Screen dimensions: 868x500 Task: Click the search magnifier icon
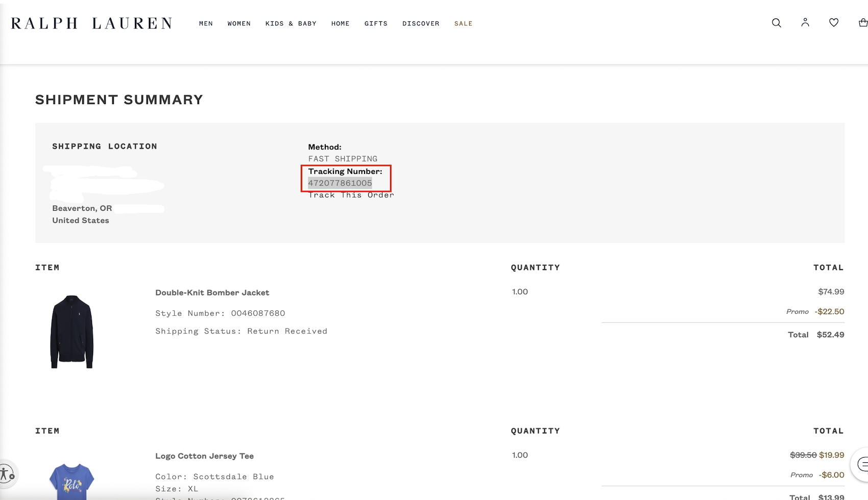(776, 23)
